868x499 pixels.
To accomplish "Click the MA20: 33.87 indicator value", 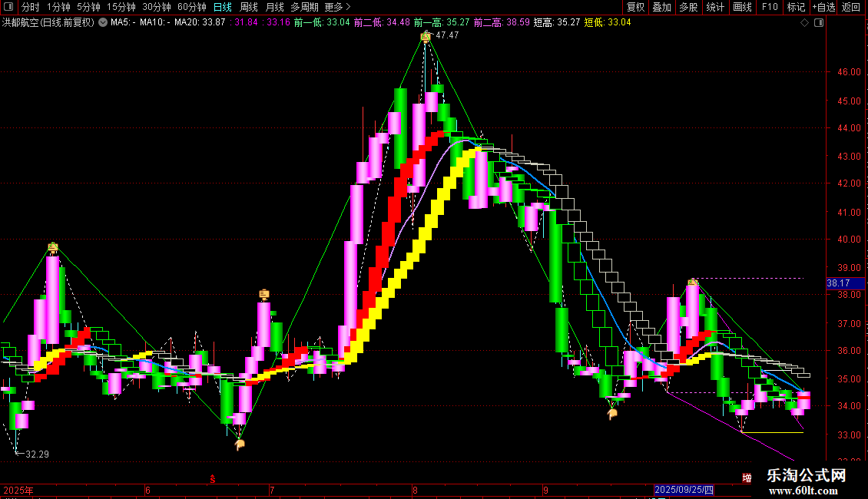I will 200,22.
